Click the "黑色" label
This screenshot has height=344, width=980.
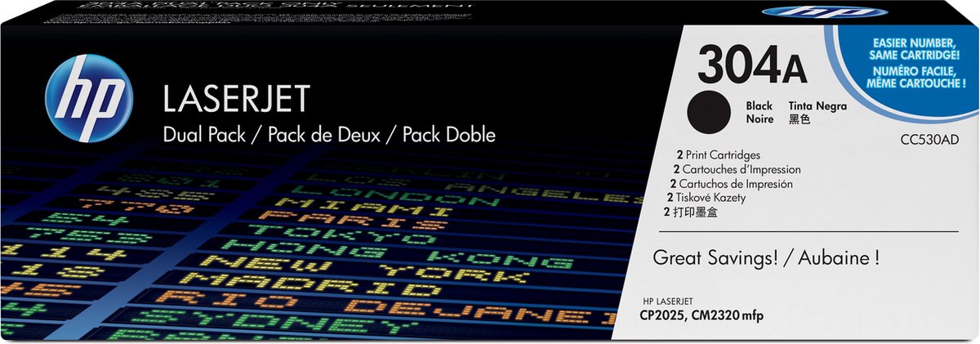800,118
